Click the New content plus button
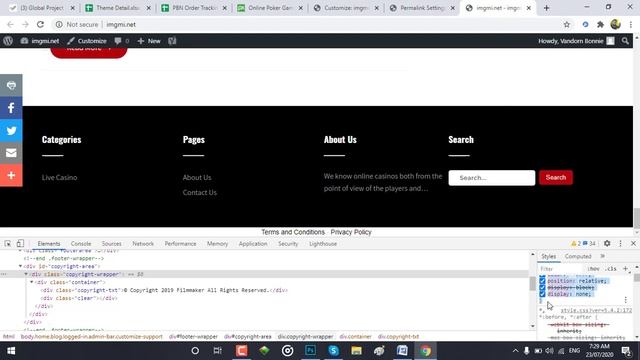The width and height of the screenshot is (640, 360). 149,41
